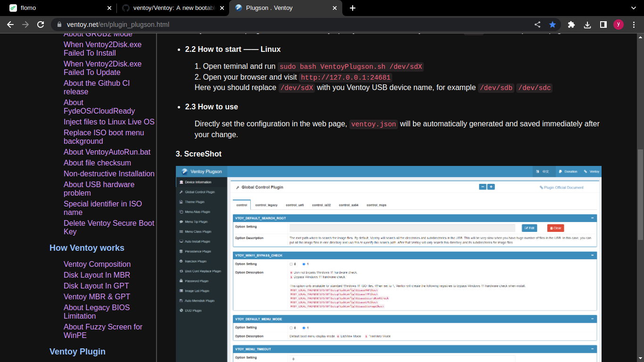This screenshot has height=362, width=644.
Task: Open the Extensions puzzle icon
Action: click(x=571, y=25)
